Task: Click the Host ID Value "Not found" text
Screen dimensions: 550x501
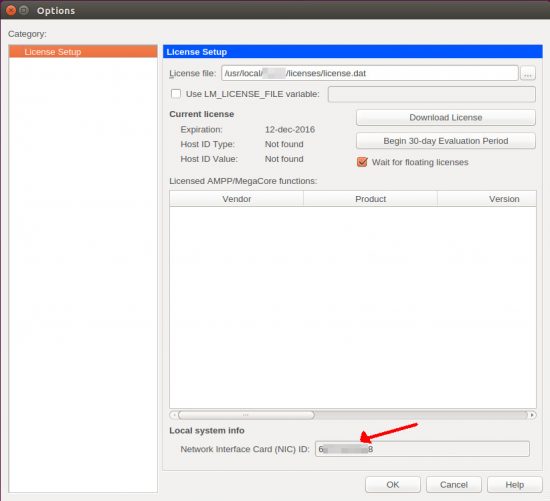Action: coord(284,159)
